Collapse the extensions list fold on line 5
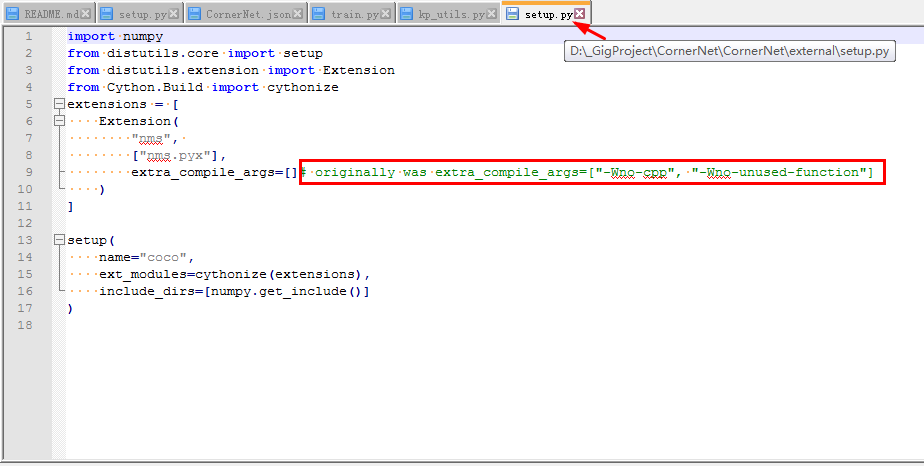Image resolution: width=924 pixels, height=466 pixels. 59,104
